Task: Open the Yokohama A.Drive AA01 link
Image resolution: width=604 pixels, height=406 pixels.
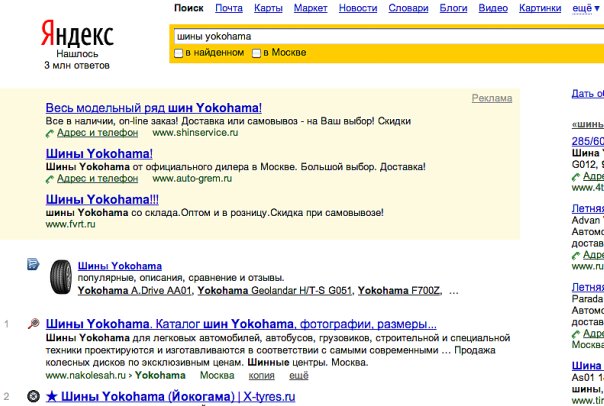Action: 134,291
